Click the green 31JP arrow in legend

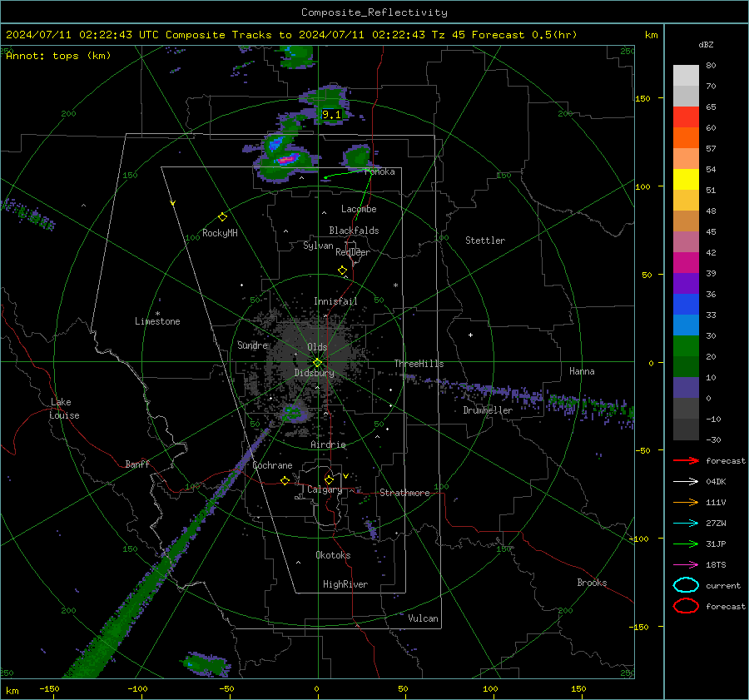[687, 544]
